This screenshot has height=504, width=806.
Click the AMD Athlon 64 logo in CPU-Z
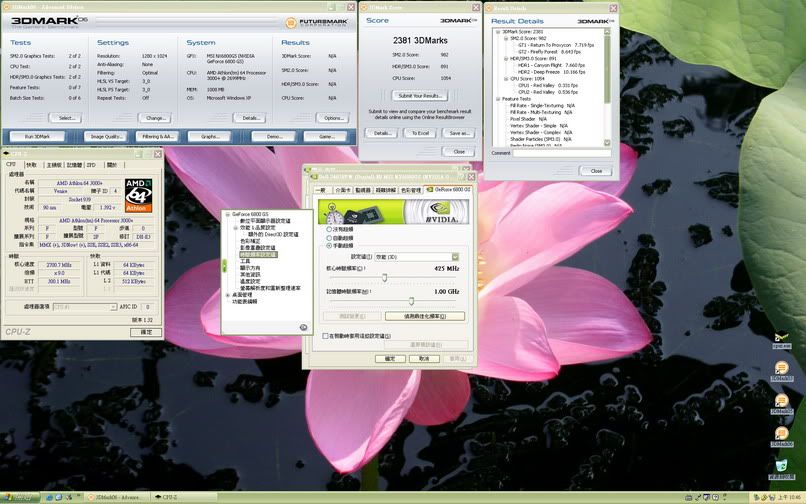point(138,195)
